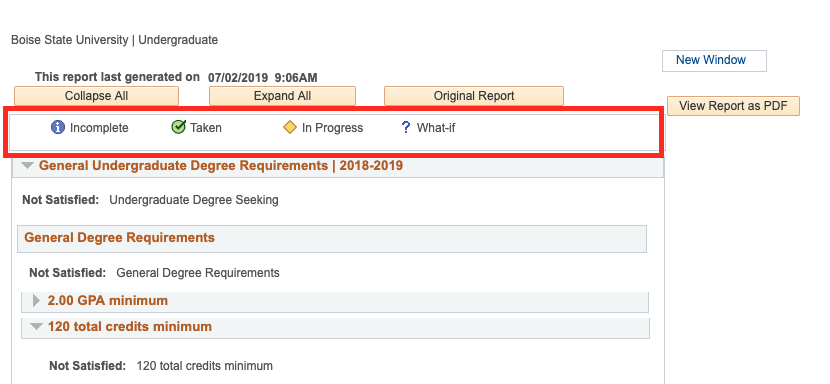The width and height of the screenshot is (830, 384).
Task: Click the yellow In Progress diamond icon
Action: pyautogui.click(x=290, y=128)
